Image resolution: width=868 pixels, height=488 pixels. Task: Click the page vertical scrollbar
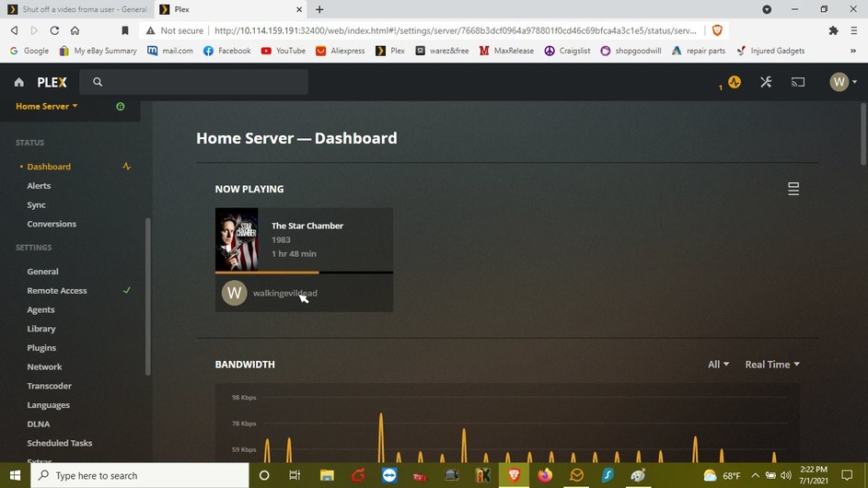pos(863,133)
